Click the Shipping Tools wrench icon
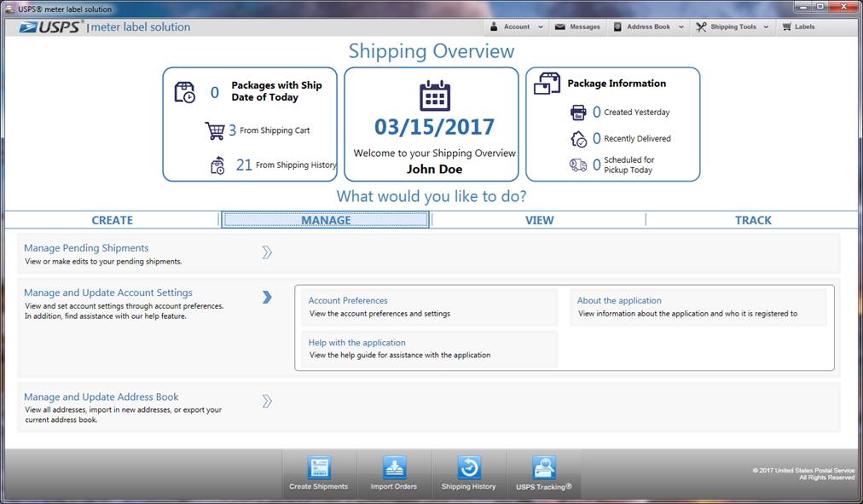Image resolution: width=863 pixels, height=504 pixels. point(701,26)
